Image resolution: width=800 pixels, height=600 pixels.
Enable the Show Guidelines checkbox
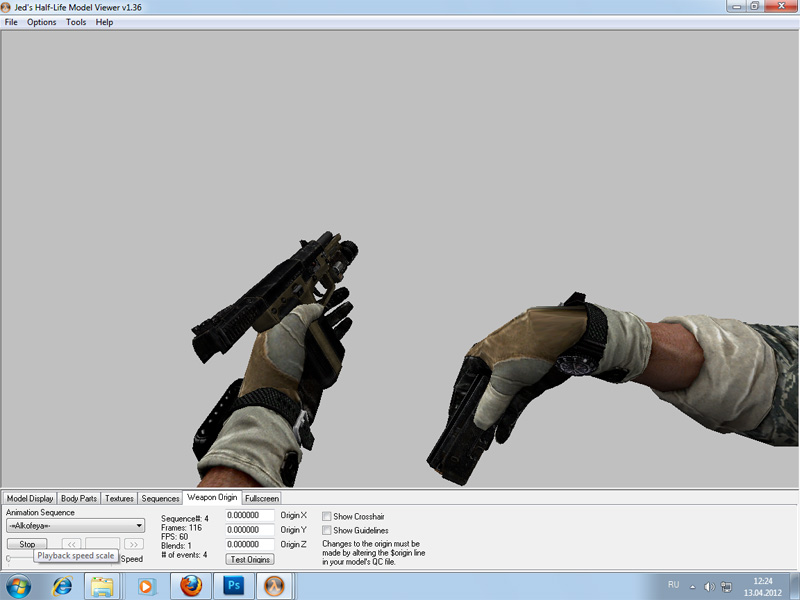click(327, 530)
